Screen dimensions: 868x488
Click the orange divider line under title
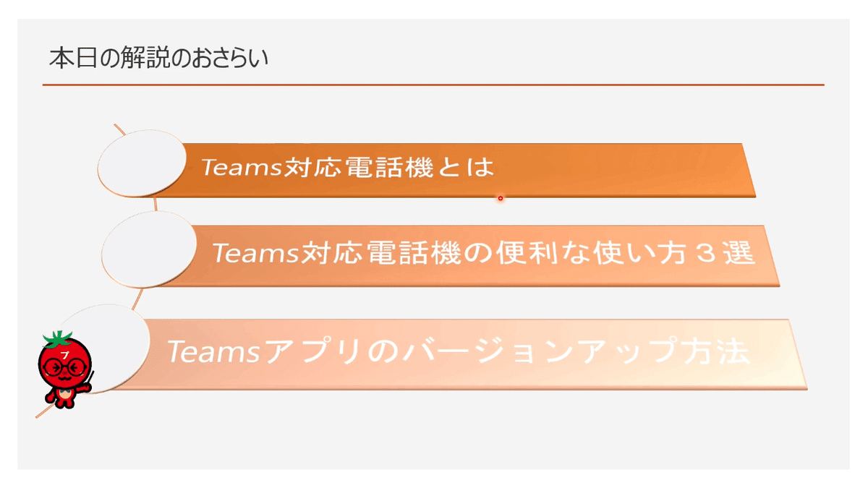[x=433, y=85]
